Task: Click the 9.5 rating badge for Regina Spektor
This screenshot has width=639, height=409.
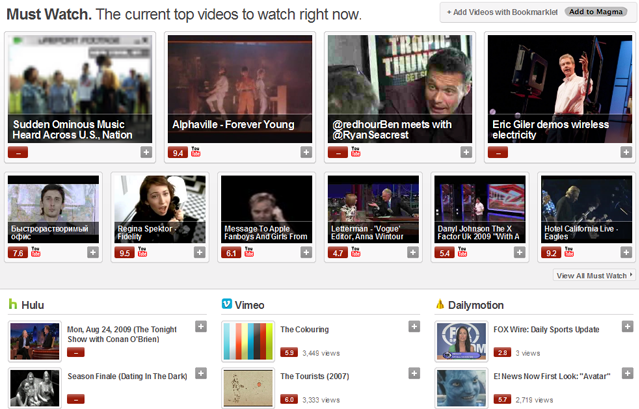Action: (124, 253)
